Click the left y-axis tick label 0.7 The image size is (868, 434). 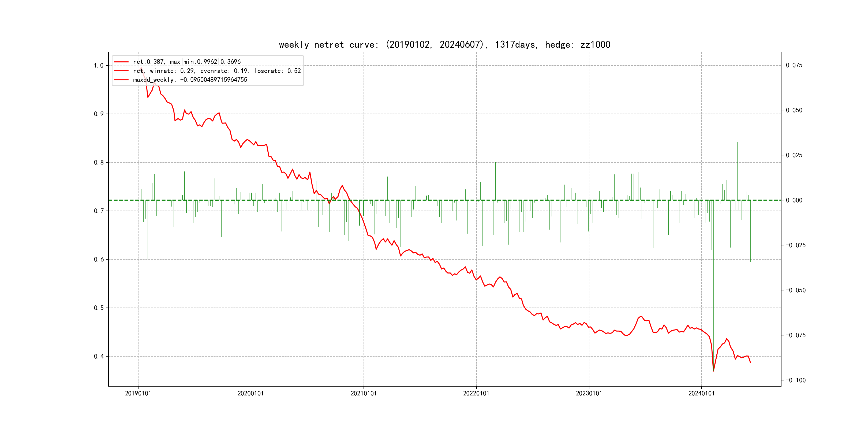(98, 211)
